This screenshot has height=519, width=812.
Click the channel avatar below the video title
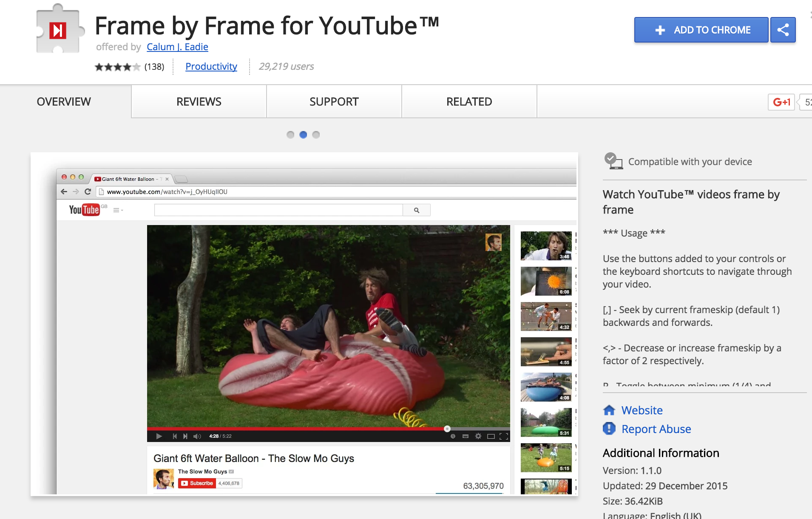coord(164,479)
